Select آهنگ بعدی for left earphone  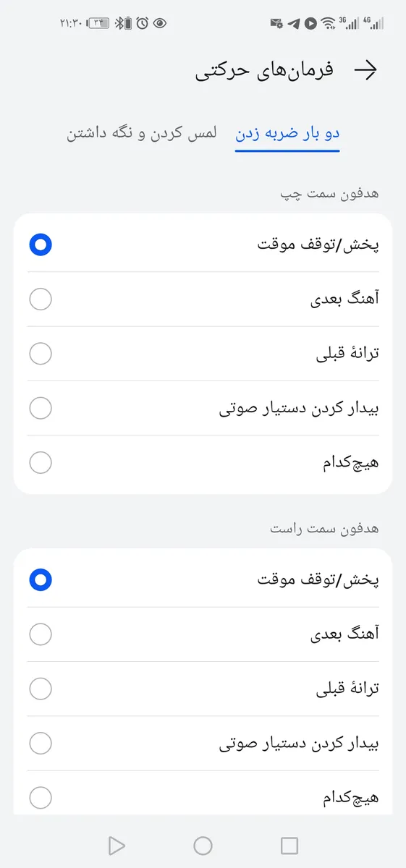(203, 299)
